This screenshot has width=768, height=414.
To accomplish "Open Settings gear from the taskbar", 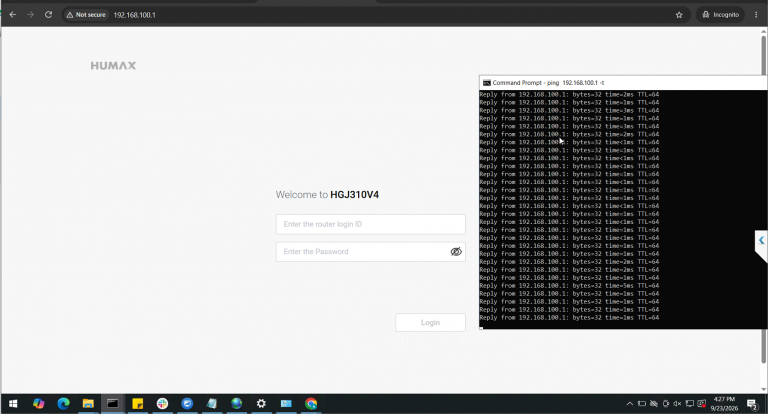I will (261, 404).
